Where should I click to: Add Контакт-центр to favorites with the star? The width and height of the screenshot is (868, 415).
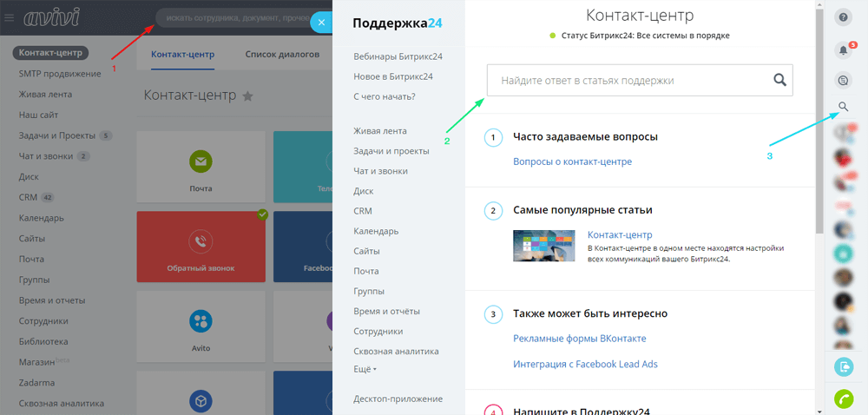pos(247,96)
